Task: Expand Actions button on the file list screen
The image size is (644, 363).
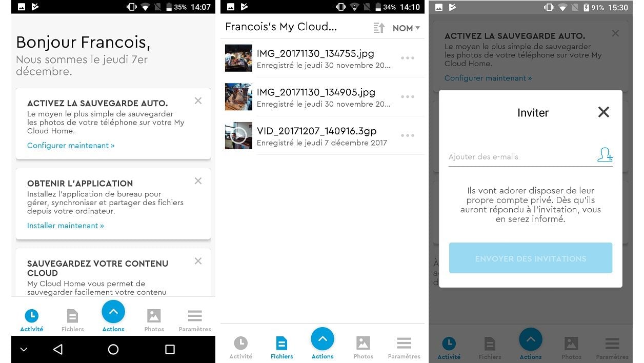Action: click(323, 339)
